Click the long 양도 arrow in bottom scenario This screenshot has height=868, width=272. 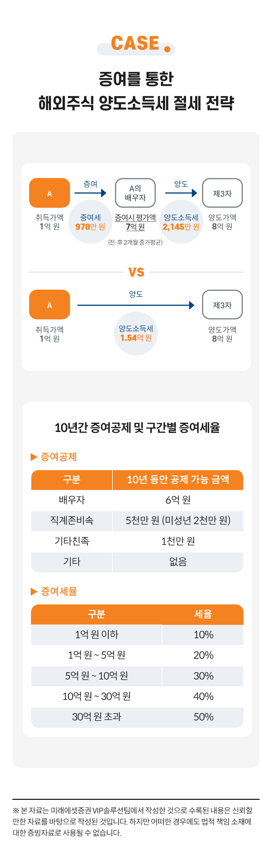pyautogui.click(x=136, y=305)
